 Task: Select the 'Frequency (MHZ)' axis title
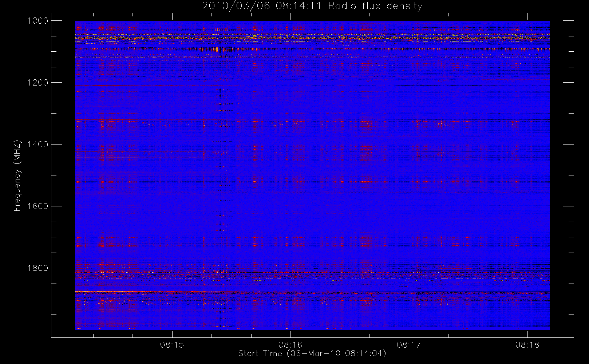click(x=17, y=175)
